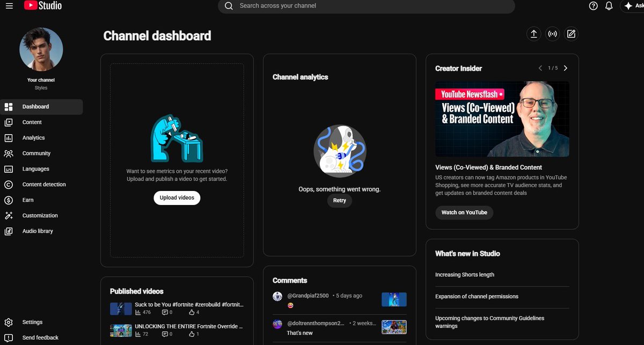
Task: Click the Earn dollar icon
Action: click(9, 200)
